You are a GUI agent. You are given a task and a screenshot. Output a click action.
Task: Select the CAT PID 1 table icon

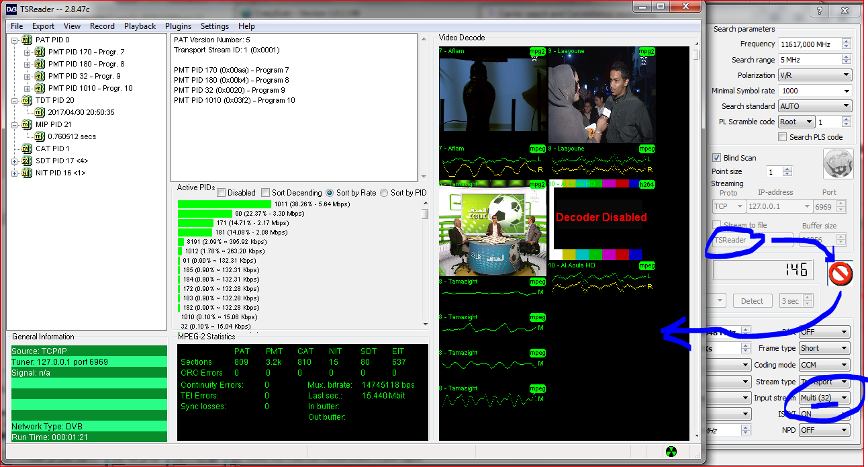(x=27, y=148)
